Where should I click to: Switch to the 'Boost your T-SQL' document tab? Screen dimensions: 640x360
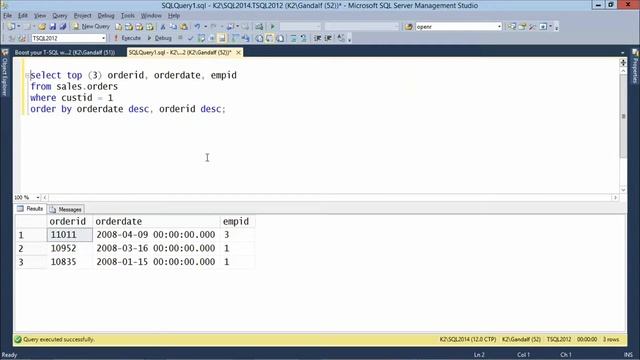pyautogui.click(x=64, y=52)
